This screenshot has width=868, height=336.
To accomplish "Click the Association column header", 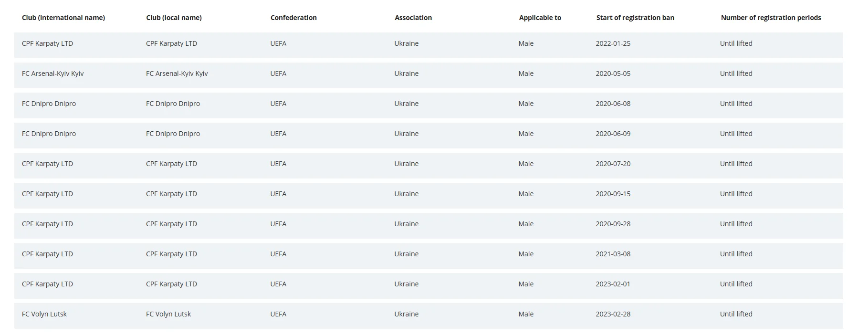I will [x=413, y=18].
